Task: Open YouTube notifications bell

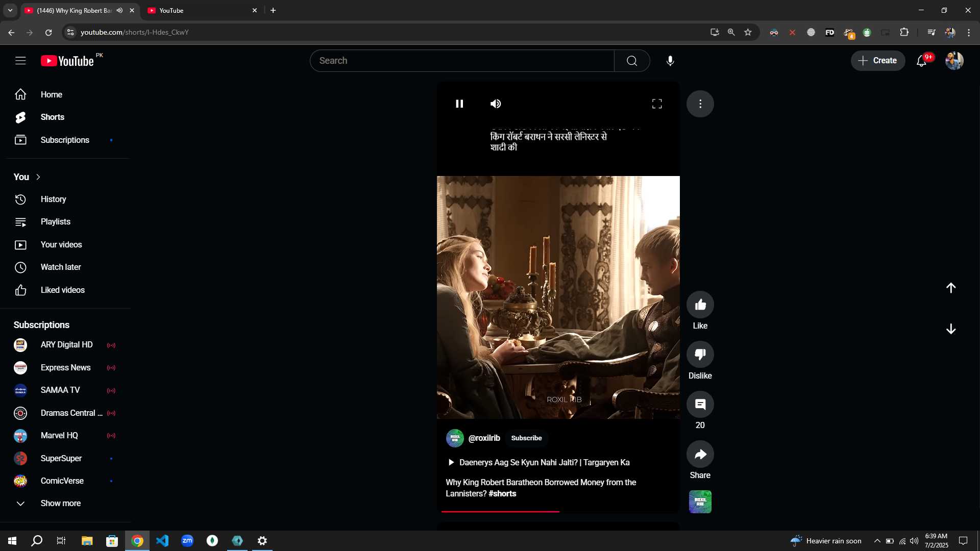Action: pyautogui.click(x=922, y=61)
